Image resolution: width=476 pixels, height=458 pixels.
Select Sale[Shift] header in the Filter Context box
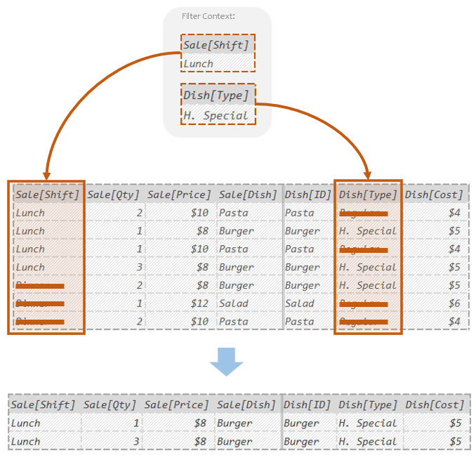(x=216, y=45)
